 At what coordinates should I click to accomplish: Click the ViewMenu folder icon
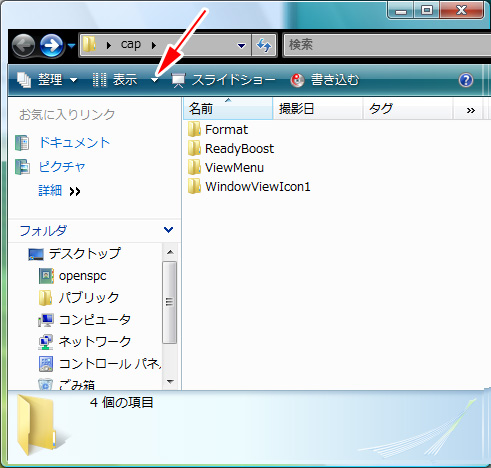194,167
